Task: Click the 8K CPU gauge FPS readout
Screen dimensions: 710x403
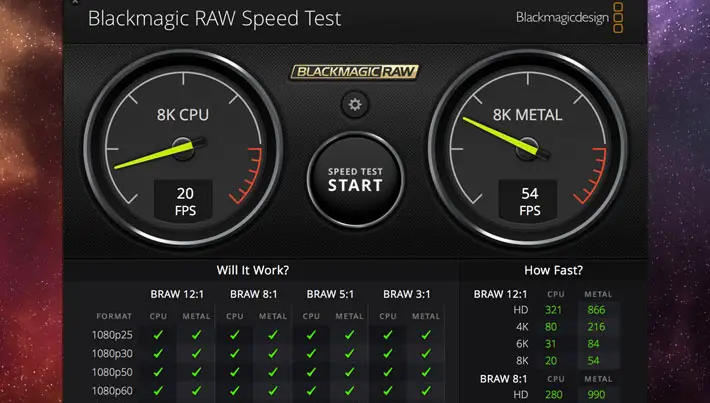Action: [185, 201]
